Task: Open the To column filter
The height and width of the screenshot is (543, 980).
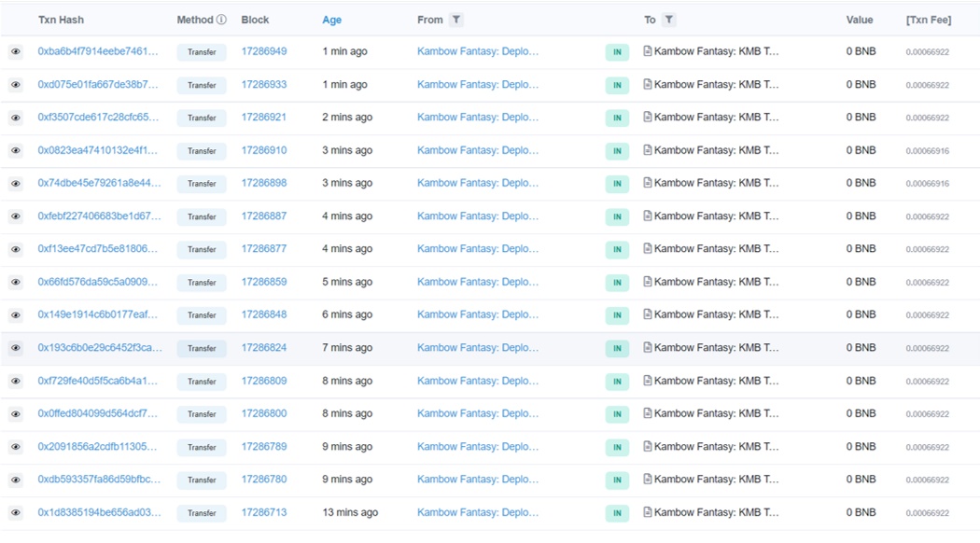Action: [669, 20]
